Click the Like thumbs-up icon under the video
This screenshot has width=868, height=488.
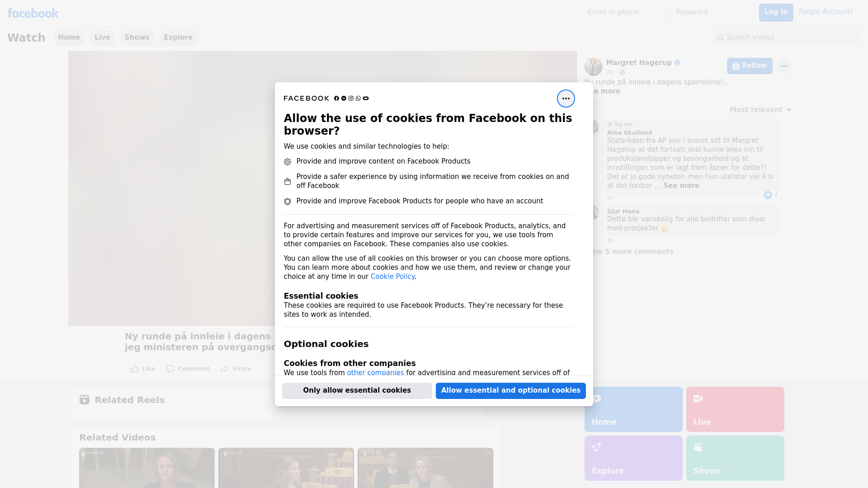[x=134, y=369]
